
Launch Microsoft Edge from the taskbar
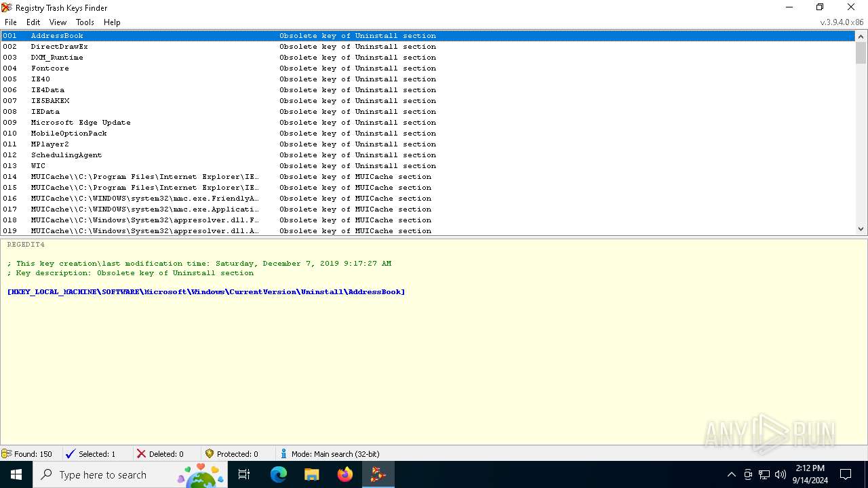tap(279, 474)
